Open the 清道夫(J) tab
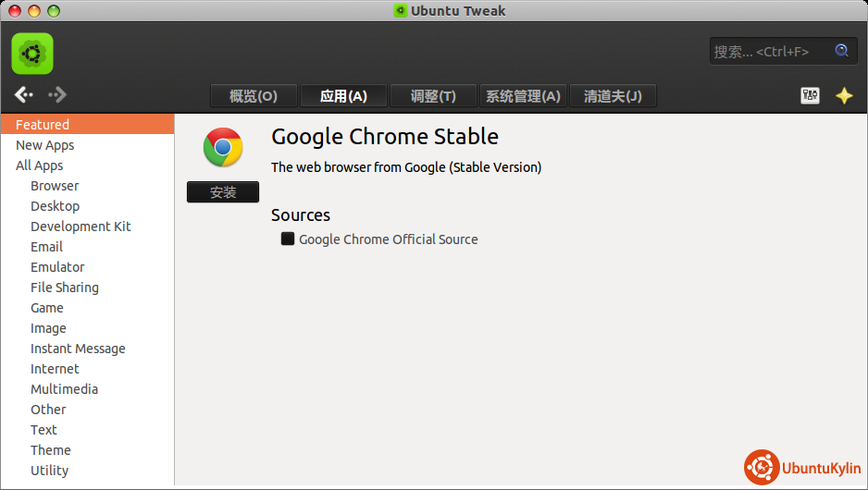This screenshot has height=490, width=868. click(x=613, y=96)
